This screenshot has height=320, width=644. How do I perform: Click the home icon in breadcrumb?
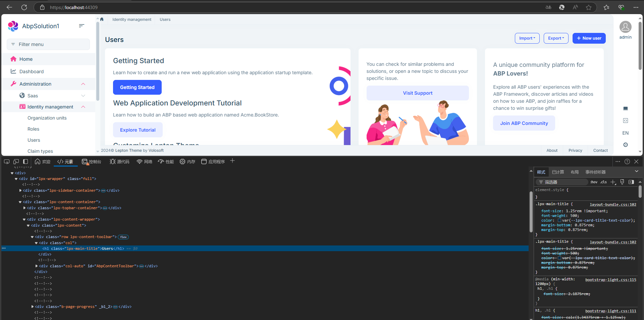[x=102, y=19]
